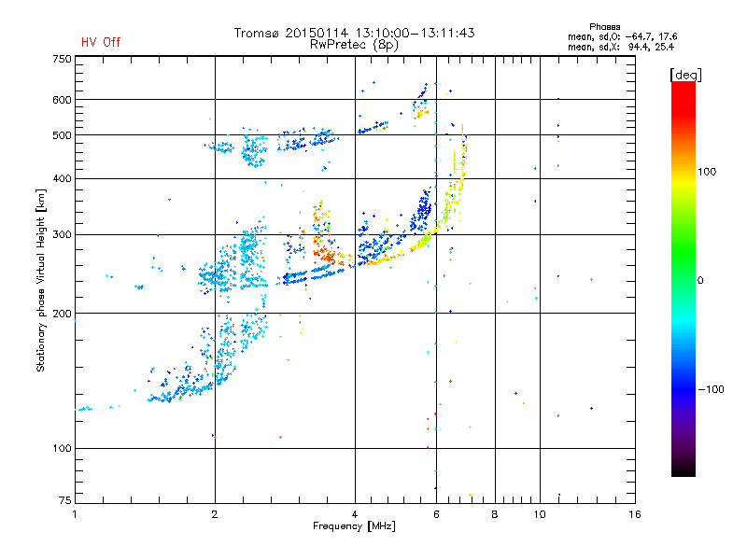Click the y-axis tick label '500'
The width and height of the screenshot is (747, 560).
click(x=62, y=135)
